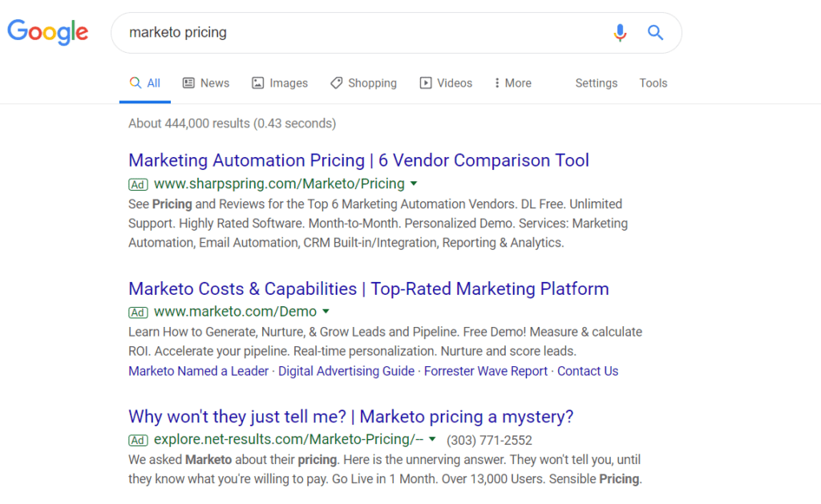Image resolution: width=821 pixels, height=504 pixels.
Task: Click the Shopping tag icon
Action: [x=336, y=83]
